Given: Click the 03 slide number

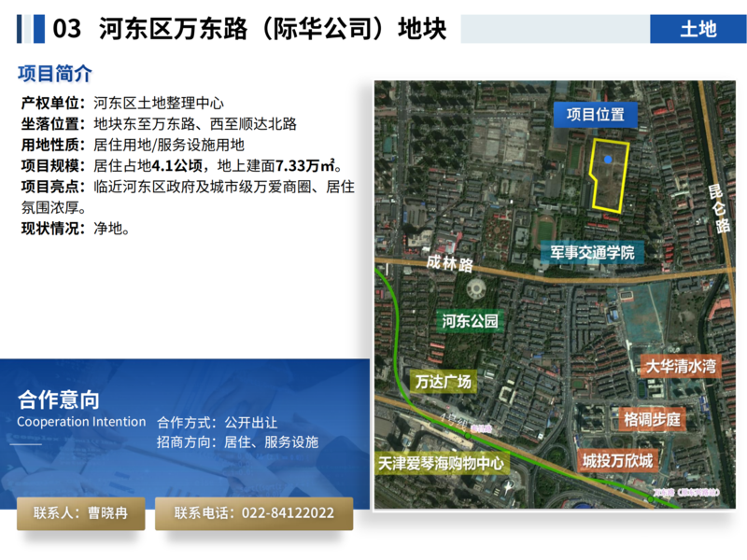Looking at the screenshot, I should tap(66, 29).
